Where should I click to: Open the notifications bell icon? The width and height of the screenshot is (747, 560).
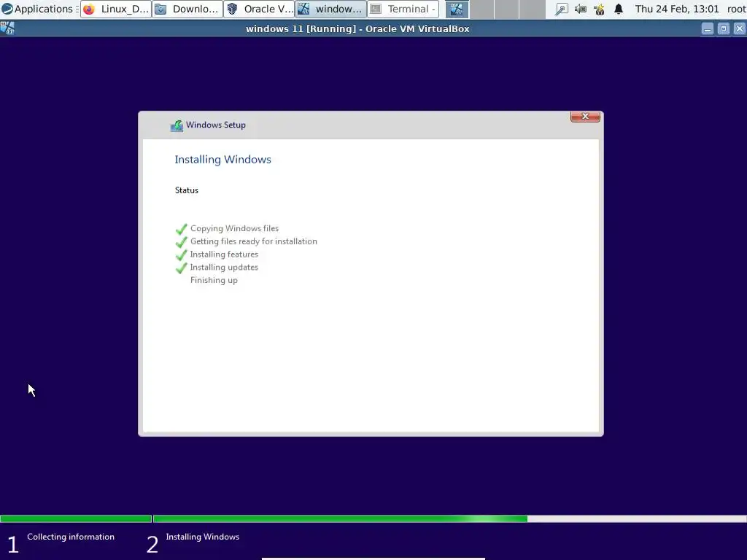pyautogui.click(x=619, y=9)
